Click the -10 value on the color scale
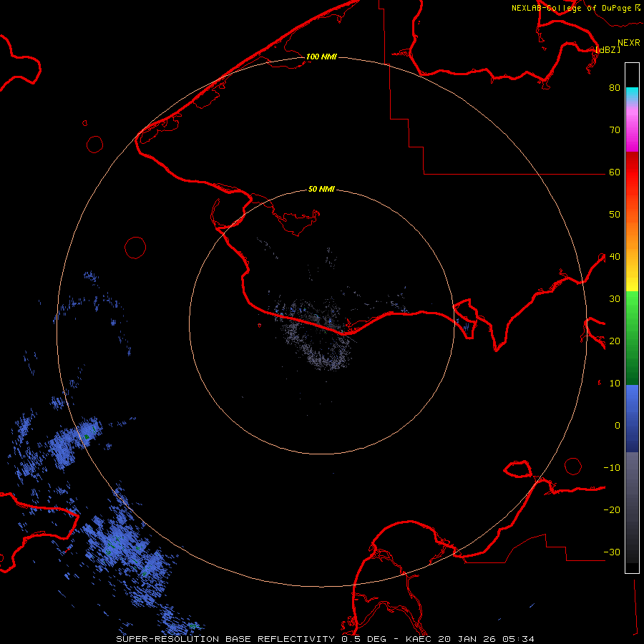Viewport: 644px width, 644px height. [x=612, y=468]
